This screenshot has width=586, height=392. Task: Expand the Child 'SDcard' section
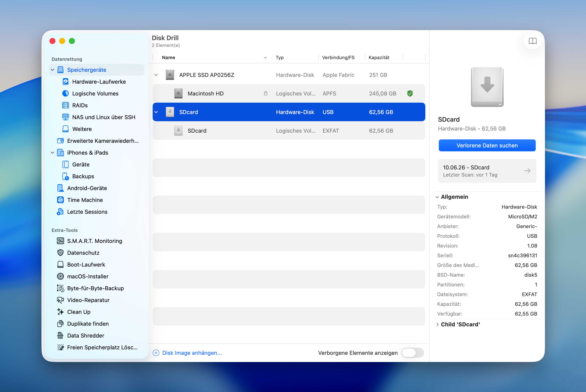437,324
